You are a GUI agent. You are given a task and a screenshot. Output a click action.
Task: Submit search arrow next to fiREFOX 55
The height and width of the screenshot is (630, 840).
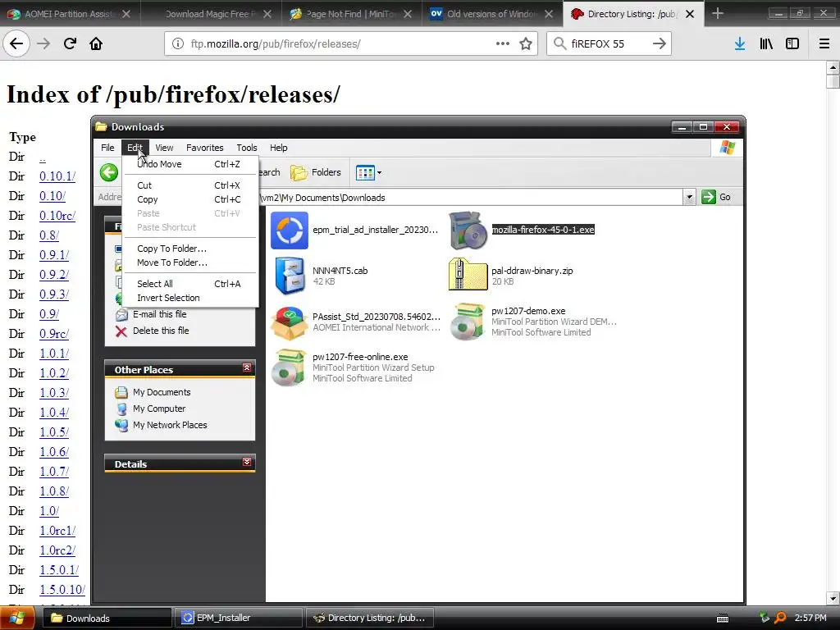[x=660, y=44]
